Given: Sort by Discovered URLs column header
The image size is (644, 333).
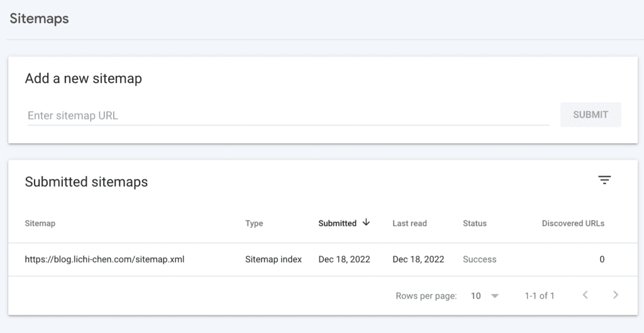Looking at the screenshot, I should (x=573, y=224).
